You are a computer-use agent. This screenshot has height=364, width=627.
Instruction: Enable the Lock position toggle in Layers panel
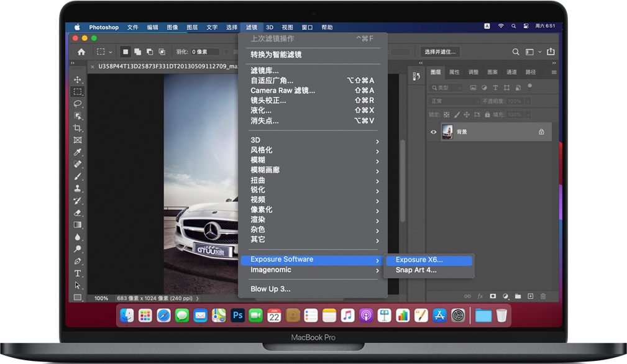click(x=467, y=115)
